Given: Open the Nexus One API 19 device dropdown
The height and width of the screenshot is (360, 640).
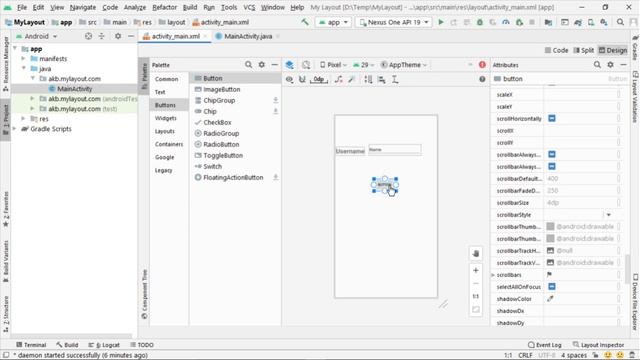Looking at the screenshot, I should (x=394, y=22).
